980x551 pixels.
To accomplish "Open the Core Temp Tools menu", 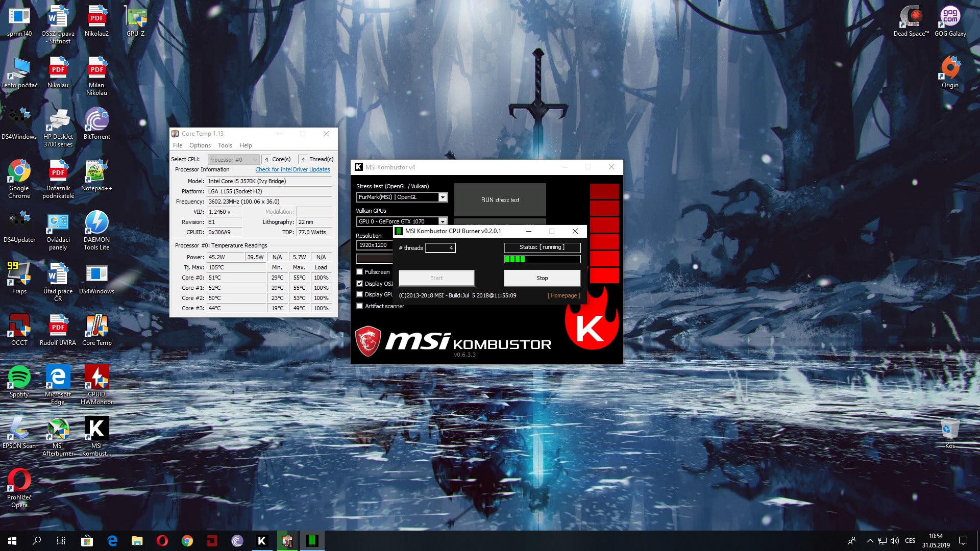I will point(225,145).
